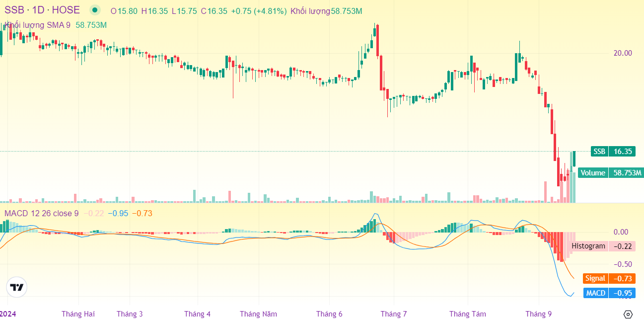This screenshot has width=644, height=321.
Task: Click the orange Signal −0.73 axis label
Action: pyautogui.click(x=609, y=278)
